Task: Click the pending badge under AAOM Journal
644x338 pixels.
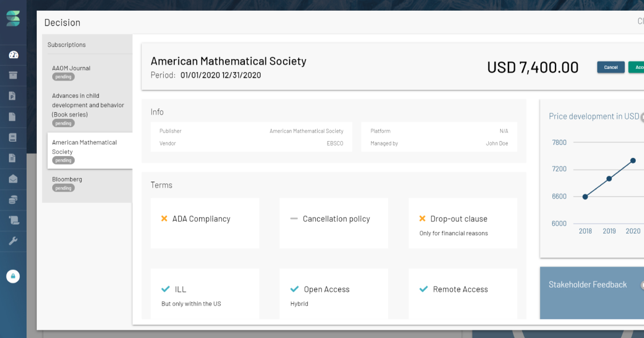Action: [x=63, y=76]
